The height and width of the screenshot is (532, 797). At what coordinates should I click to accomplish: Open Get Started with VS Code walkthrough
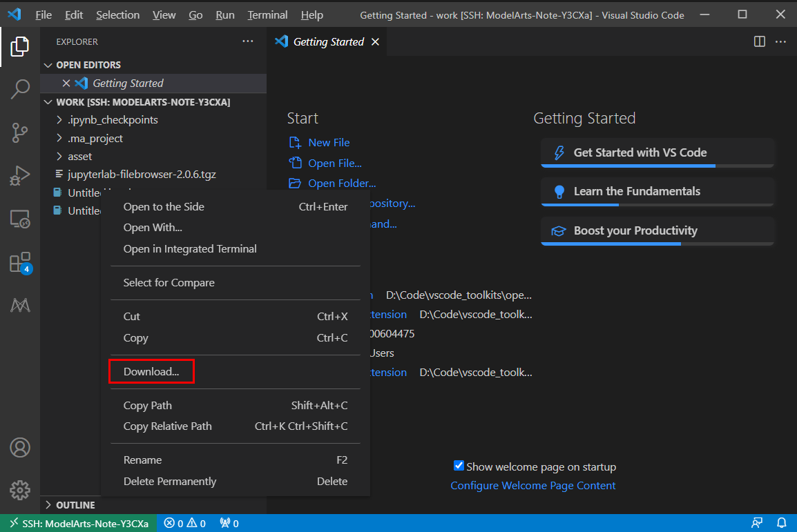coord(657,152)
